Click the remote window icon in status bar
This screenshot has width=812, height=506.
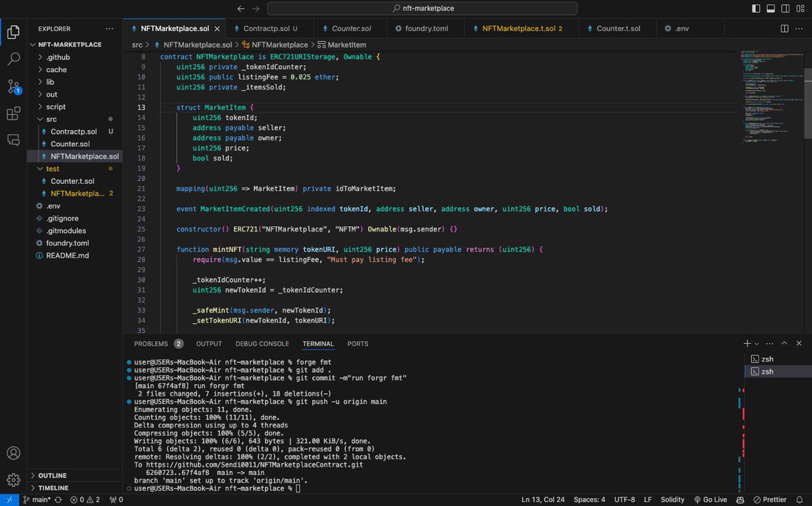[9, 499]
